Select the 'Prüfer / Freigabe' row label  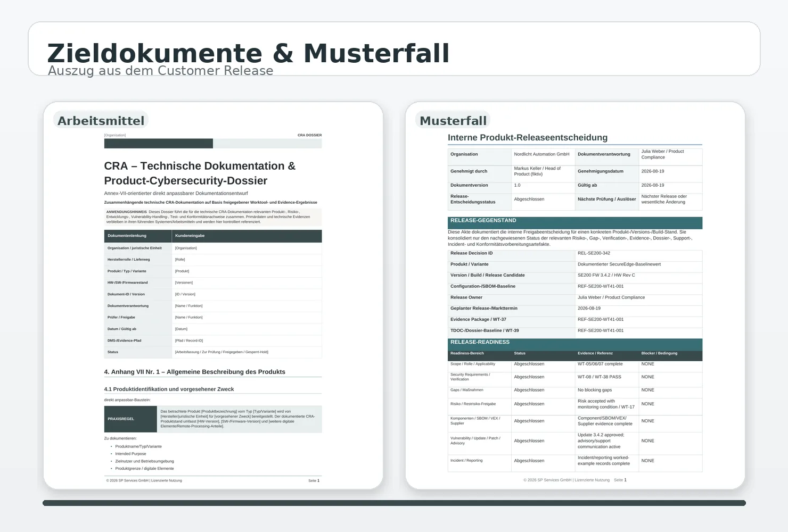121,317
